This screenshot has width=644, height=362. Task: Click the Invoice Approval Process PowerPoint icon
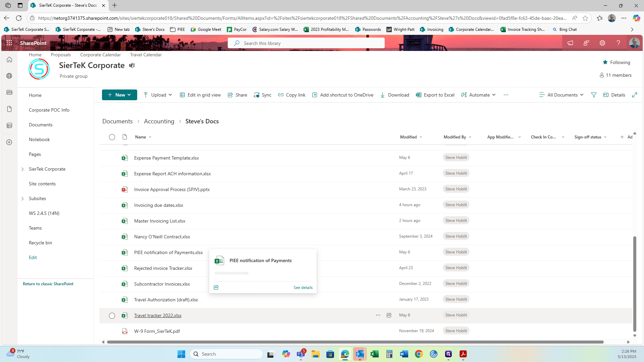pos(125,189)
